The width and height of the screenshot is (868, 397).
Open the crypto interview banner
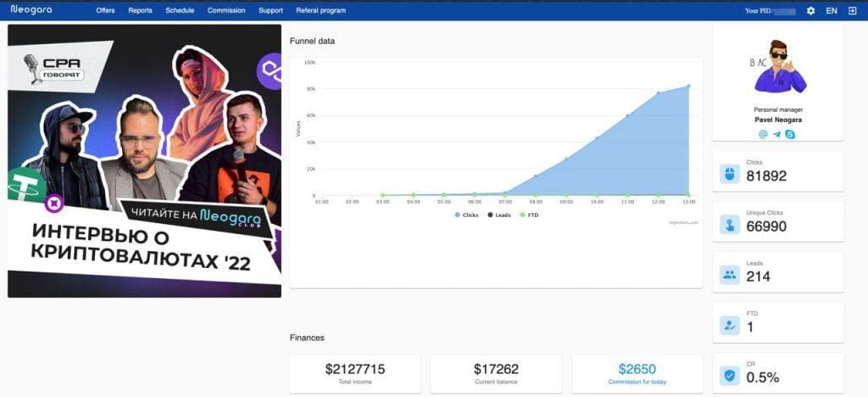(144, 160)
